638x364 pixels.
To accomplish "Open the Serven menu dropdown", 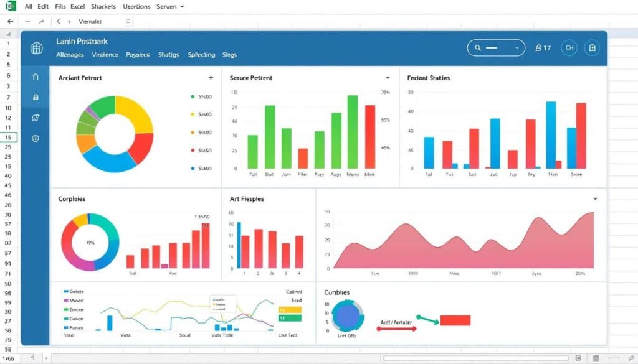I will coord(171,7).
